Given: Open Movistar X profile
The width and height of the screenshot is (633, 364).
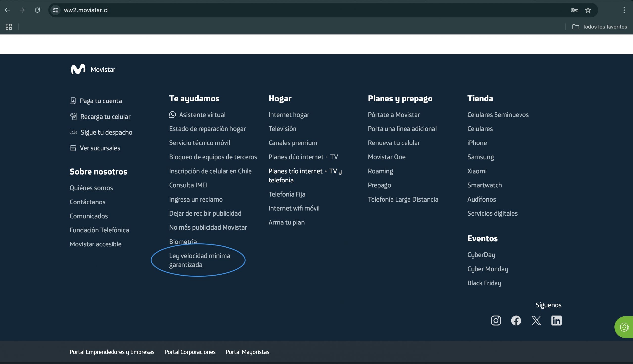Looking at the screenshot, I should (x=536, y=321).
